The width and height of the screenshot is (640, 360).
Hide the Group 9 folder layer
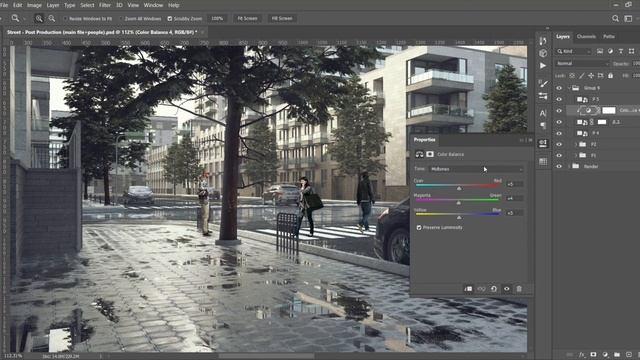tap(559, 88)
